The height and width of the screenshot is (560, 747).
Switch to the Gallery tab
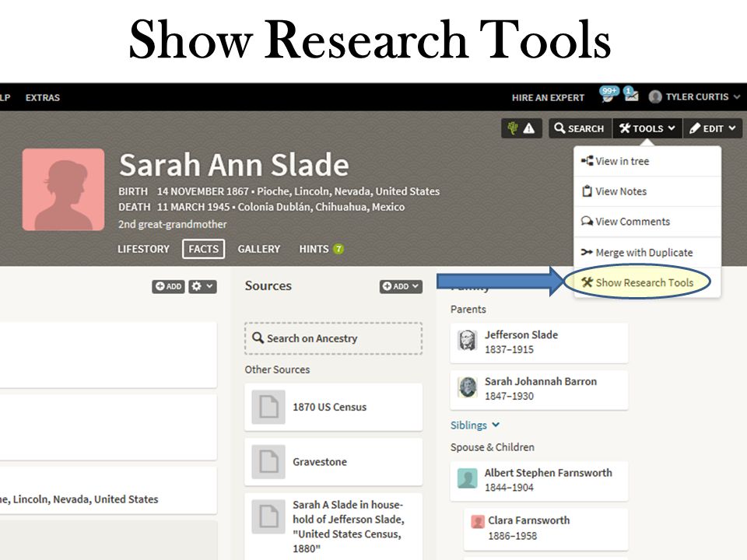[258, 249]
